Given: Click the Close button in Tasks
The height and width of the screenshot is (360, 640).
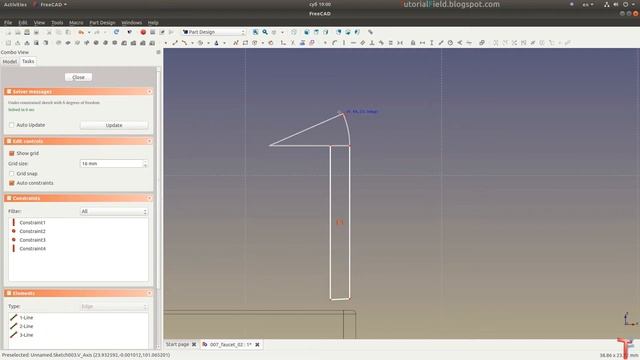Looking at the screenshot, I should tap(78, 77).
